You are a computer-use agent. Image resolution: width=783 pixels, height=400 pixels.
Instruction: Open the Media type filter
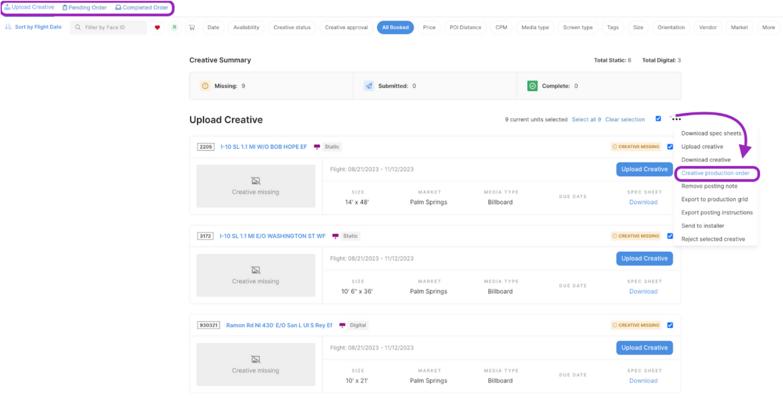pyautogui.click(x=535, y=27)
